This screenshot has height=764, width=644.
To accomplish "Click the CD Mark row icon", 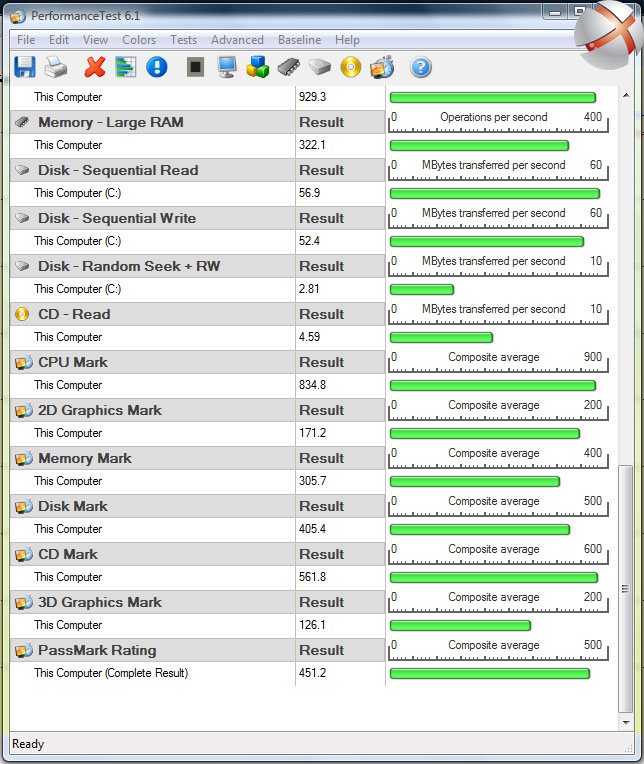I will click(23, 554).
